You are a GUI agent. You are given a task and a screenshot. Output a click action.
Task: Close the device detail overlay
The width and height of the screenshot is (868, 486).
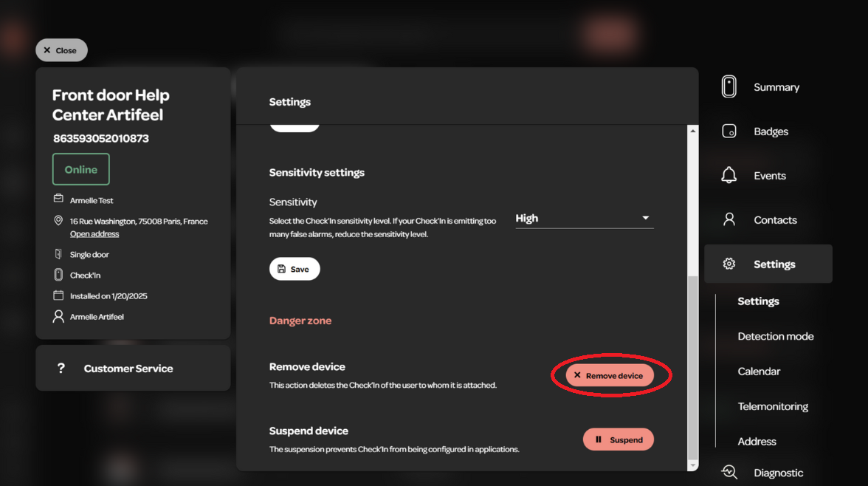point(61,50)
